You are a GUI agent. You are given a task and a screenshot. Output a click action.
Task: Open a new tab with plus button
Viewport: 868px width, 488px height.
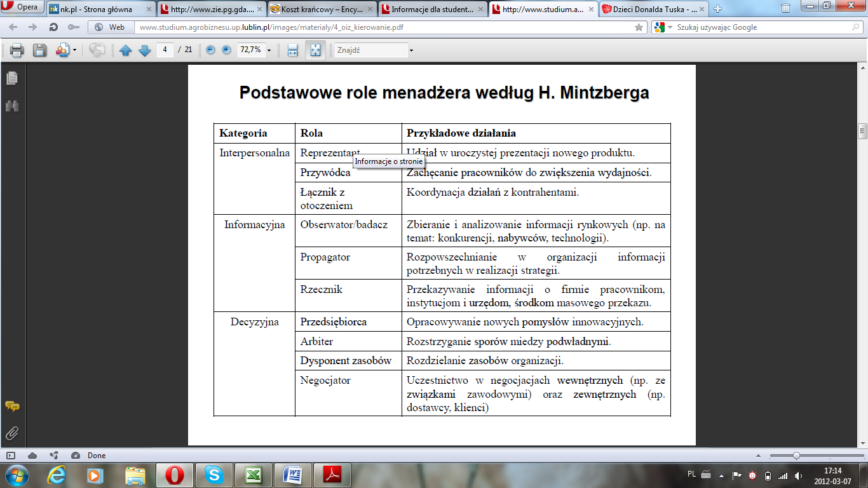click(x=717, y=9)
